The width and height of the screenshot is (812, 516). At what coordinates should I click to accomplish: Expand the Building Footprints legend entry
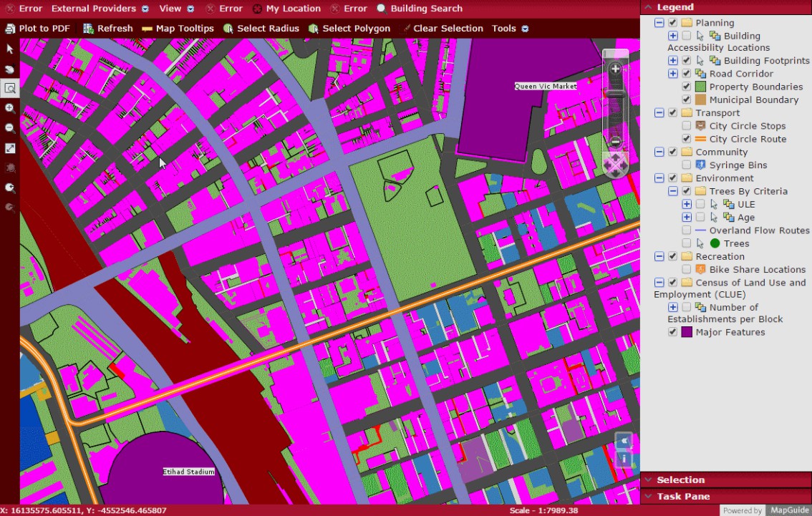coord(672,60)
